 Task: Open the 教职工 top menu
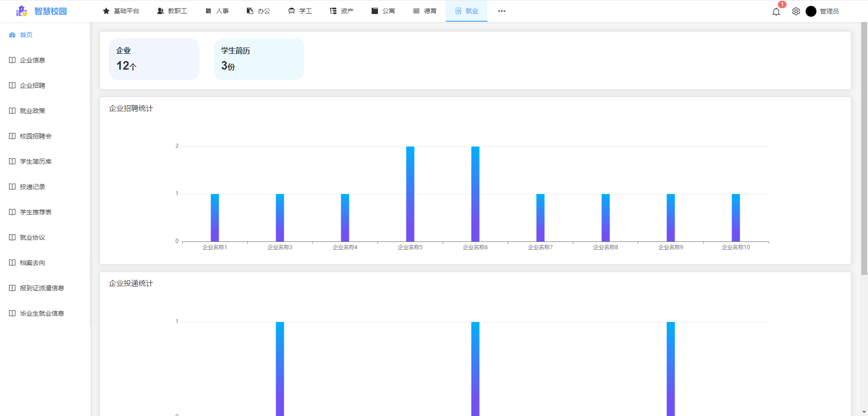(172, 11)
